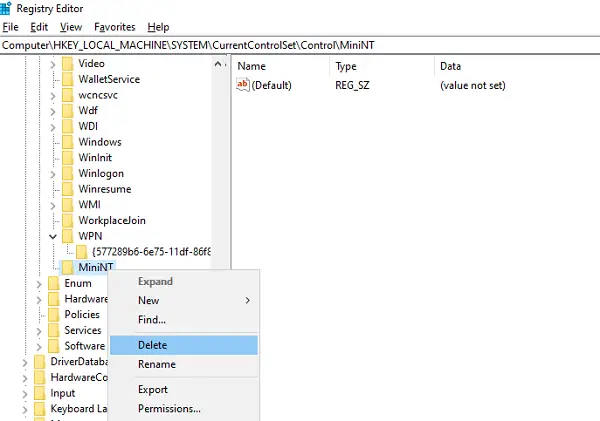
Task: Click the Winresume folder icon
Action: (67, 189)
